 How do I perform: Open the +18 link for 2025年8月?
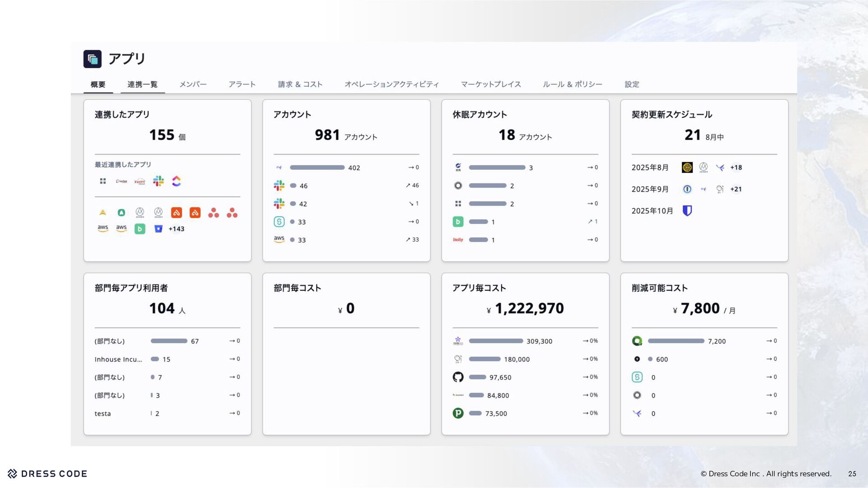pyautogui.click(x=736, y=168)
